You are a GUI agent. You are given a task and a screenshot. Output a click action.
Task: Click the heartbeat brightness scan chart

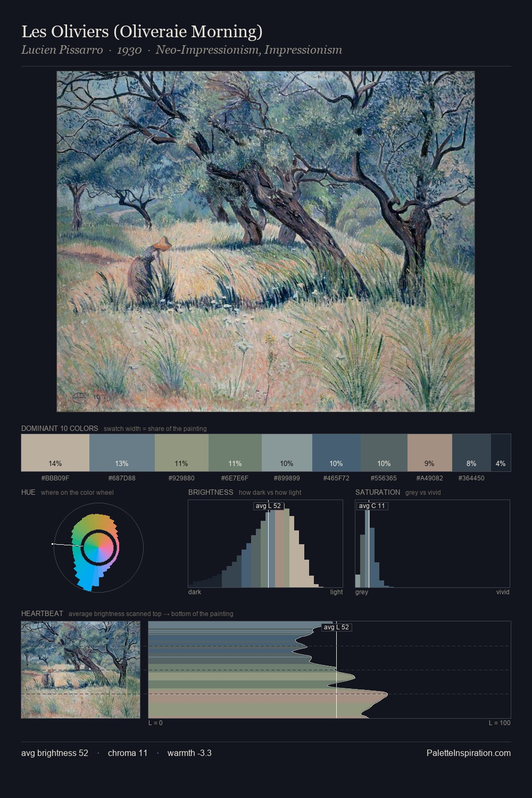click(329, 670)
